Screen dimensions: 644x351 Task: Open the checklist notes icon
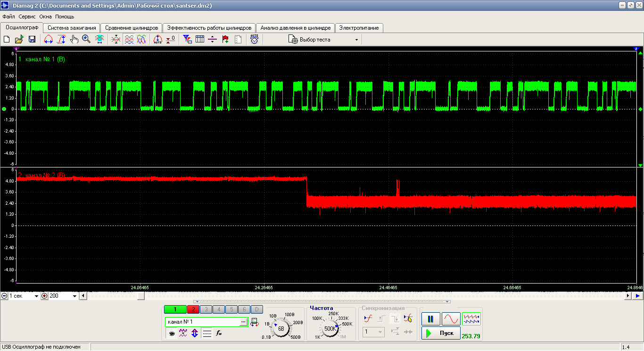pyautogui.click(x=238, y=40)
